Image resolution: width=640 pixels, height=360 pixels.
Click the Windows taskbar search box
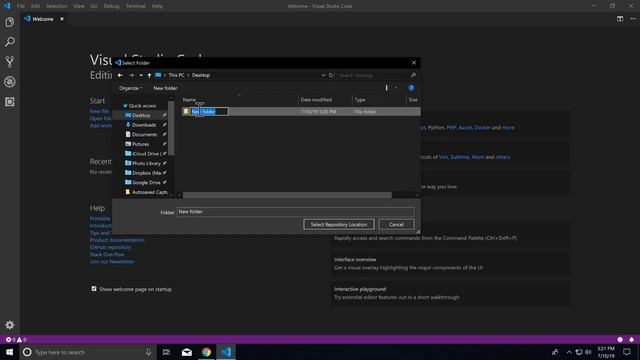[x=88, y=352]
